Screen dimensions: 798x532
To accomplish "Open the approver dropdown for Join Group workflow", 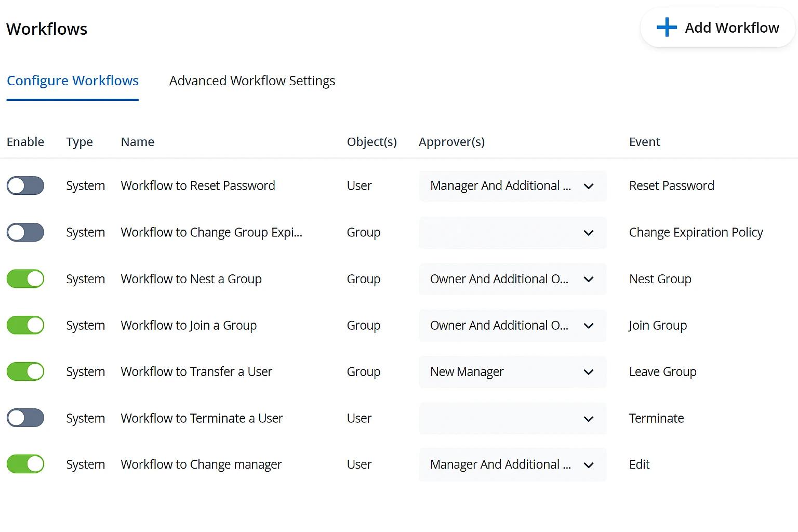I will [589, 326].
